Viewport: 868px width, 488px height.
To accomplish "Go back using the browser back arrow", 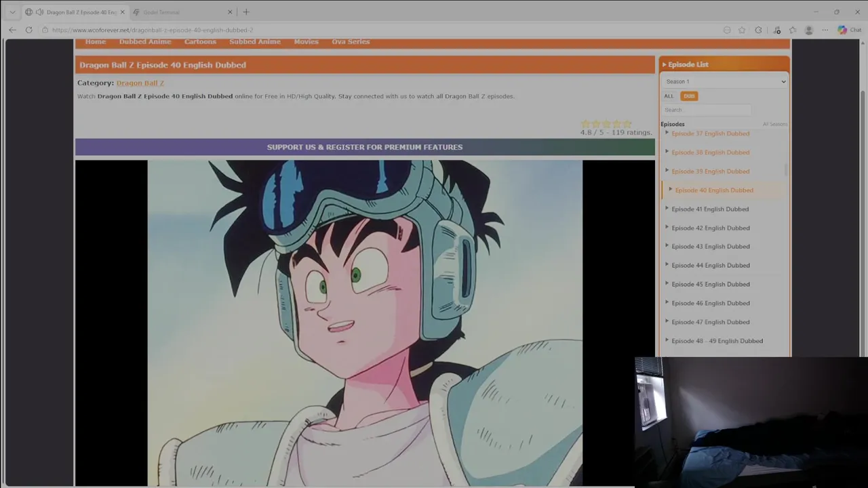I will 12,30.
